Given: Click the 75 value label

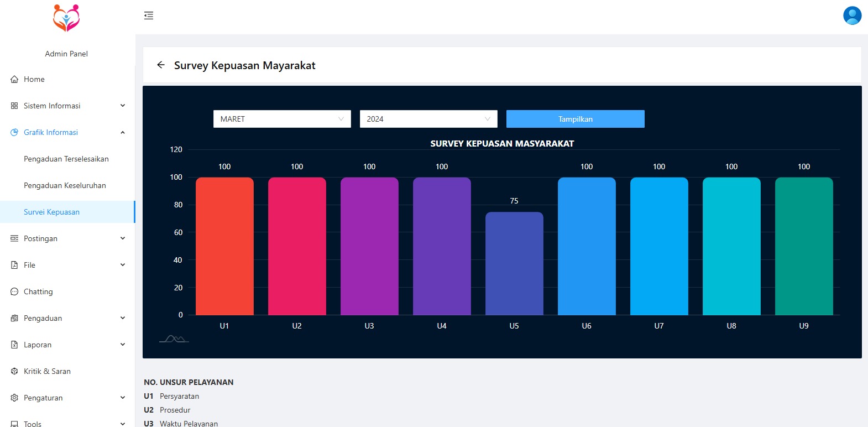Looking at the screenshot, I should coord(514,201).
